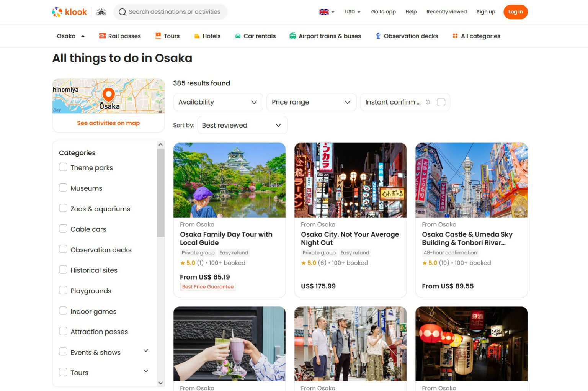Click the Observation decks tower icon
Viewport: 588px width, 391px height.
pos(377,36)
